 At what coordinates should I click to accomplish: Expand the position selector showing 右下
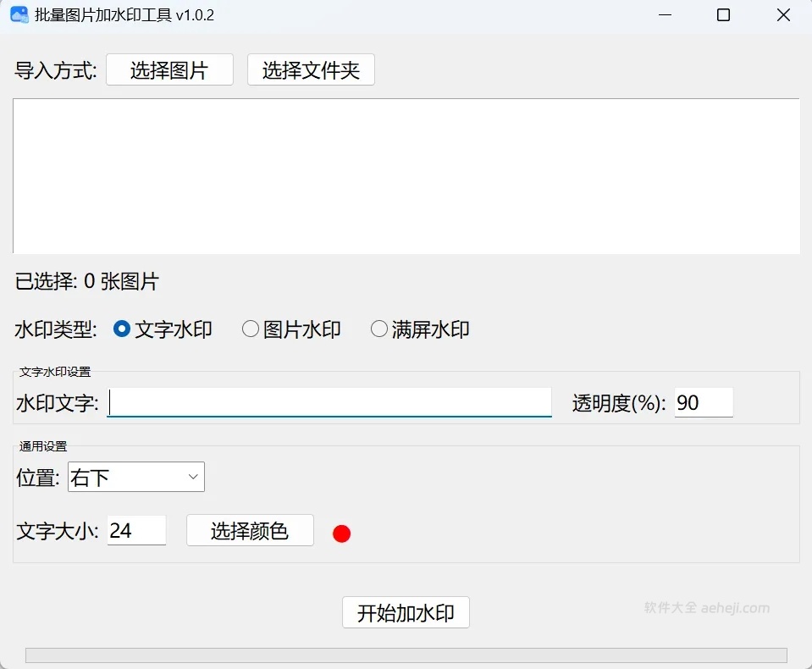pos(135,477)
